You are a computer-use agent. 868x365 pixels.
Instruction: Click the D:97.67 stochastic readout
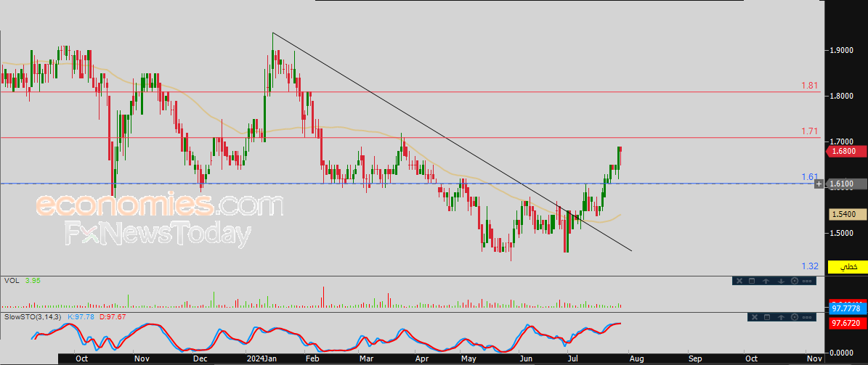(x=113, y=317)
